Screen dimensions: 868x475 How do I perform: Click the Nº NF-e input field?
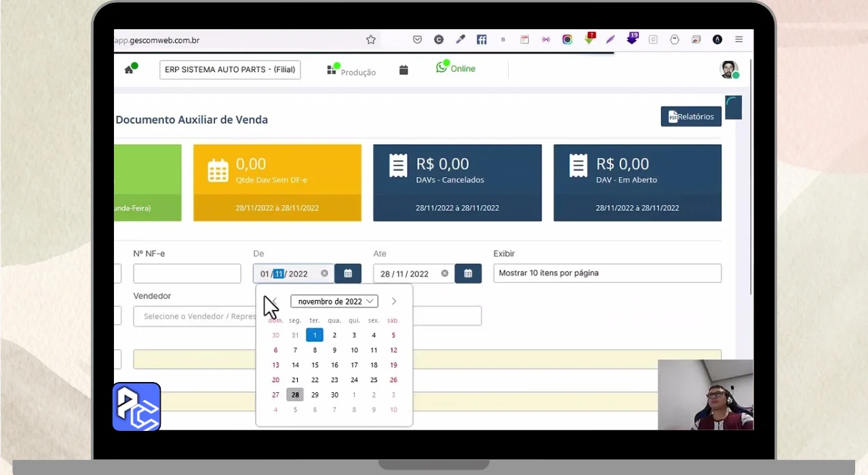[x=187, y=273]
